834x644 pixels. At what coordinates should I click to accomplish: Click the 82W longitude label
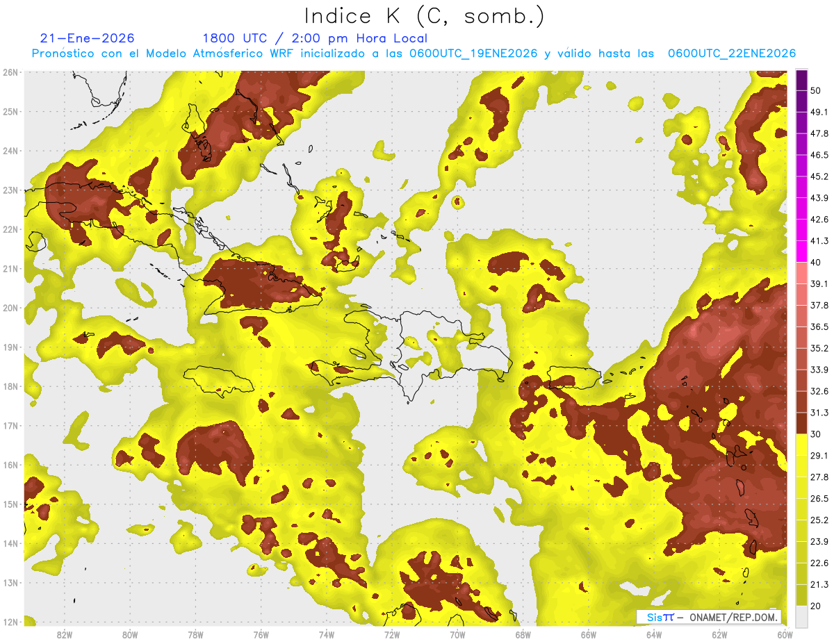pos(65,634)
